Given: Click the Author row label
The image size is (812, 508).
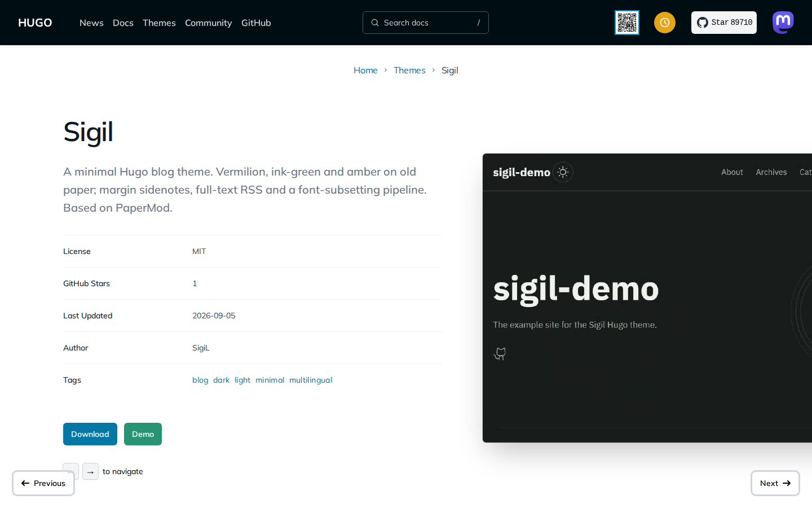Looking at the screenshot, I should 76,348.
